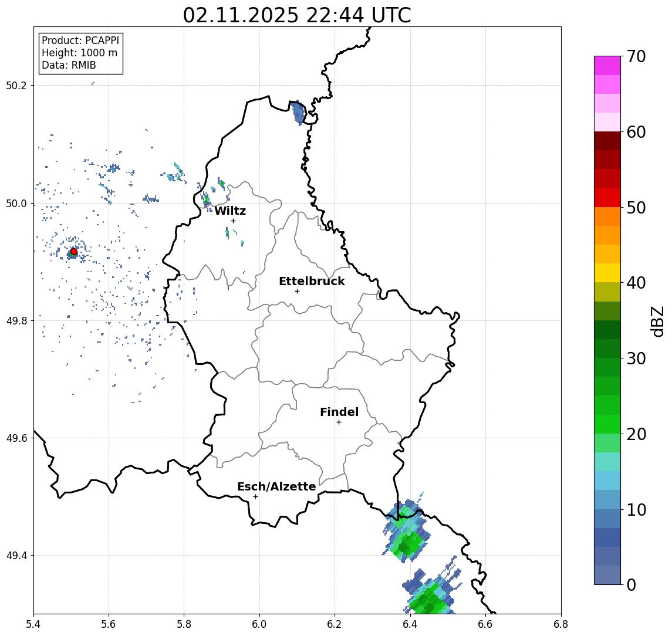Click the longitude tick label 5.8
672x636 pixels.
pos(184,624)
